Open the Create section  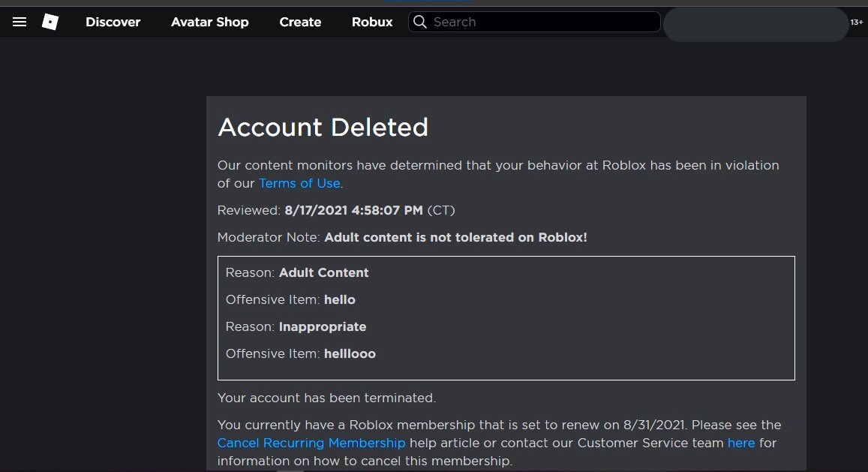click(x=300, y=23)
